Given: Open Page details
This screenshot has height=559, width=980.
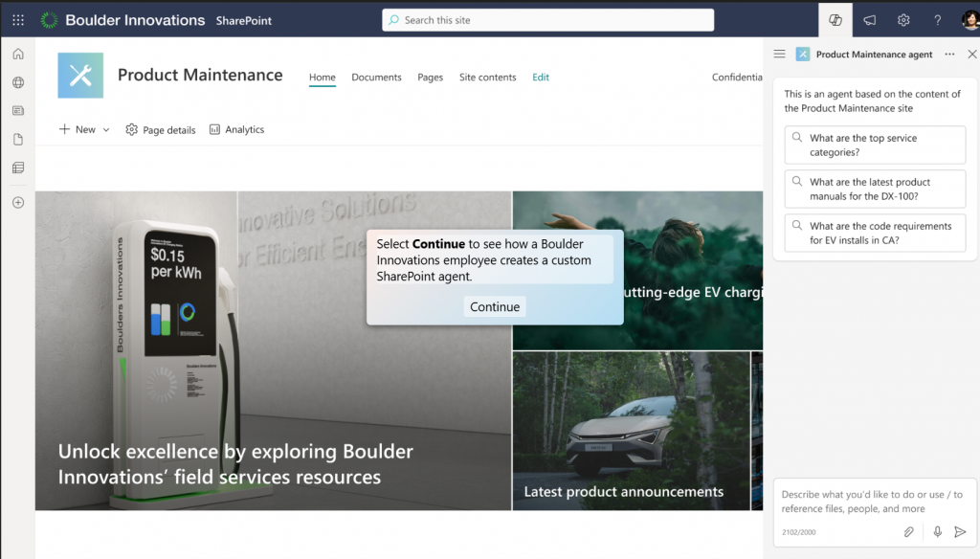Looking at the screenshot, I should pos(161,129).
